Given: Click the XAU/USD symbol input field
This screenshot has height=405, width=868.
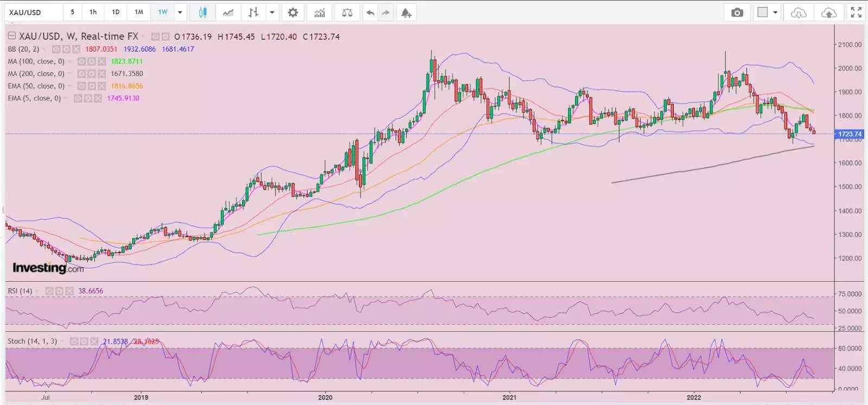Looking at the screenshot, I should click(x=33, y=12).
